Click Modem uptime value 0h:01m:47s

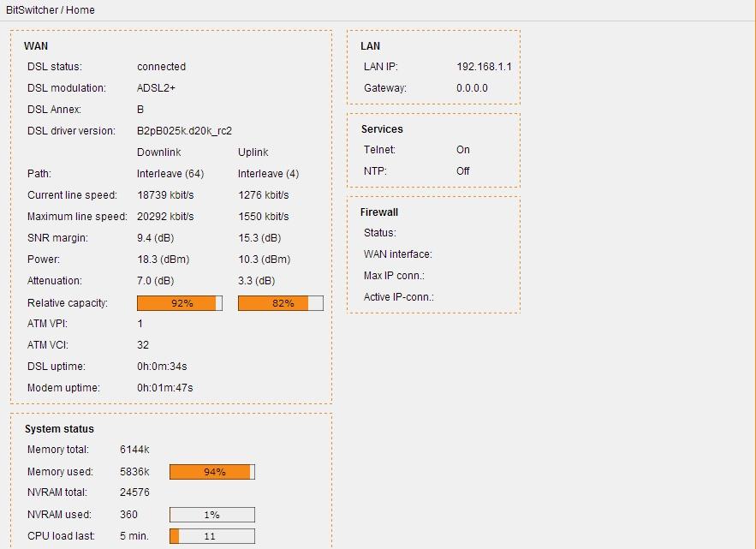pos(165,387)
